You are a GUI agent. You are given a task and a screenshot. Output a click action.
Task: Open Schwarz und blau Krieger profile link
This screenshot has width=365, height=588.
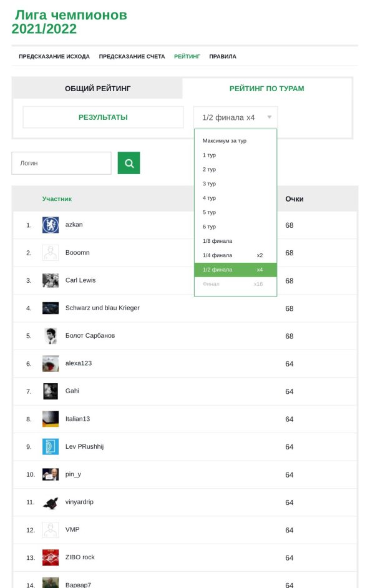102,308
